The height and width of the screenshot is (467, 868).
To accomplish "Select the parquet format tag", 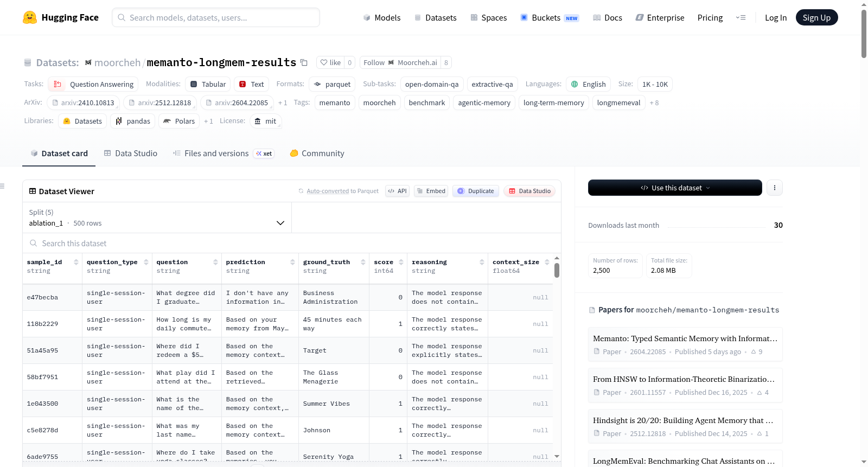I will tap(332, 84).
